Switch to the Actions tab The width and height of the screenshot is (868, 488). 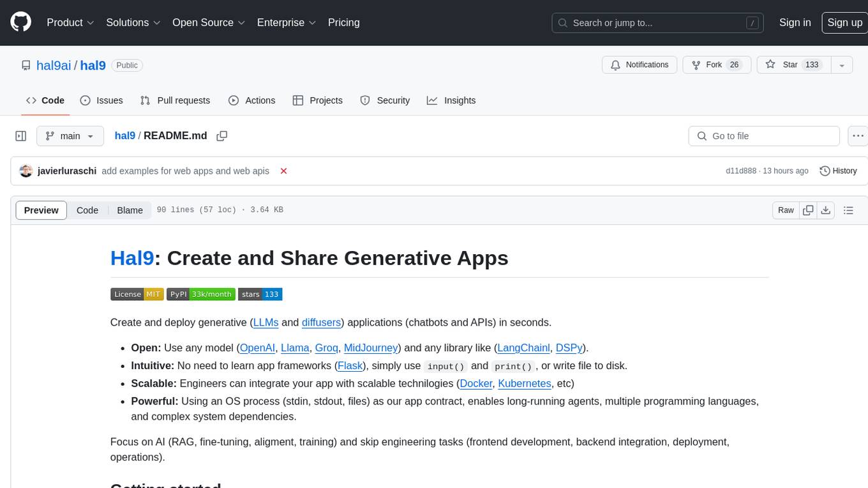pos(251,100)
